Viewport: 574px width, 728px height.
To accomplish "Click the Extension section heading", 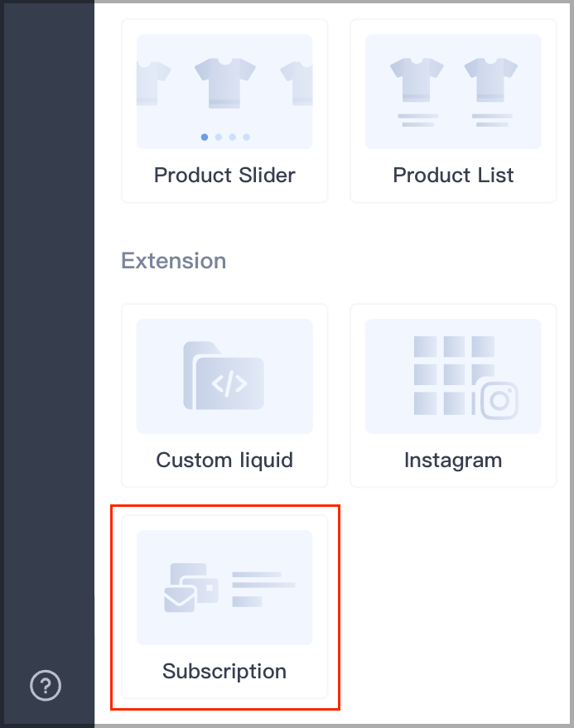I will pos(174,260).
